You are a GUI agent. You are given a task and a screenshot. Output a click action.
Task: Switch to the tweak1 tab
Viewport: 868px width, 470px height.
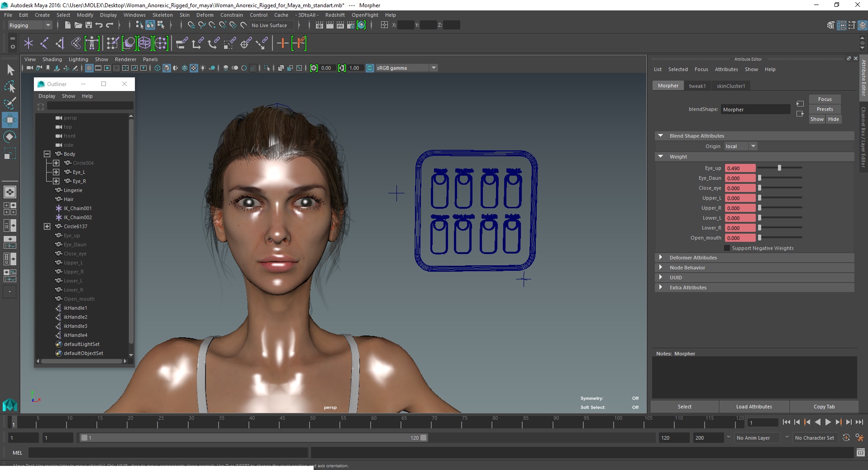[x=697, y=86]
